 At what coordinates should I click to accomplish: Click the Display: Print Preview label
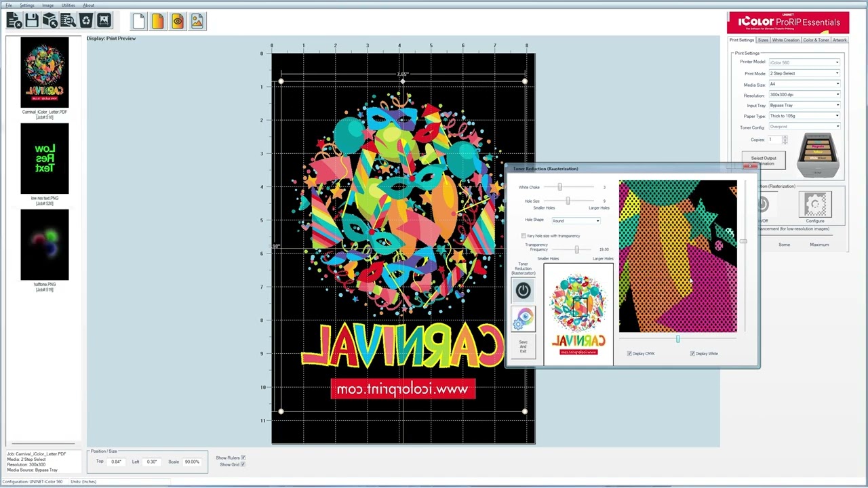[x=111, y=39]
